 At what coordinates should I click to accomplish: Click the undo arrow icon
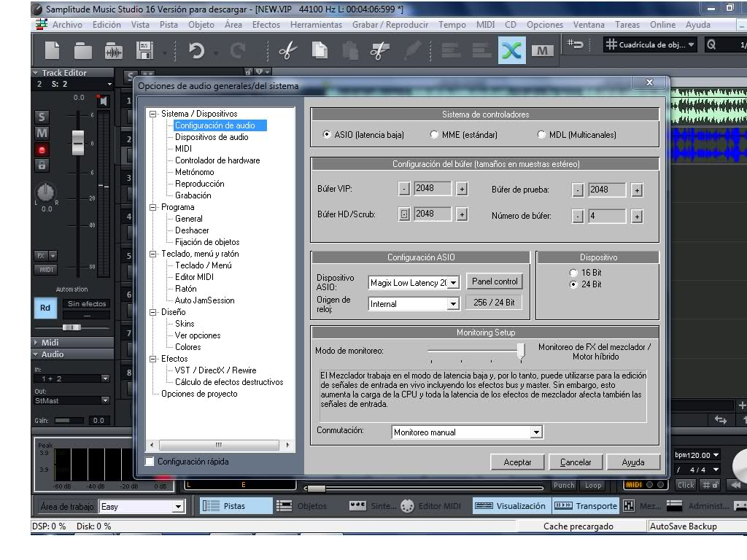point(196,50)
